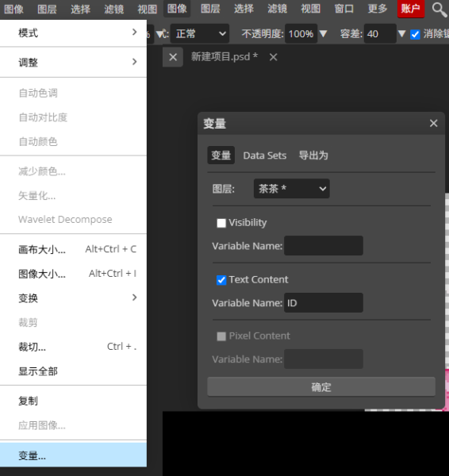
Task: Open the rightmost 滤镜 menu in menu bar
Action: (277, 9)
